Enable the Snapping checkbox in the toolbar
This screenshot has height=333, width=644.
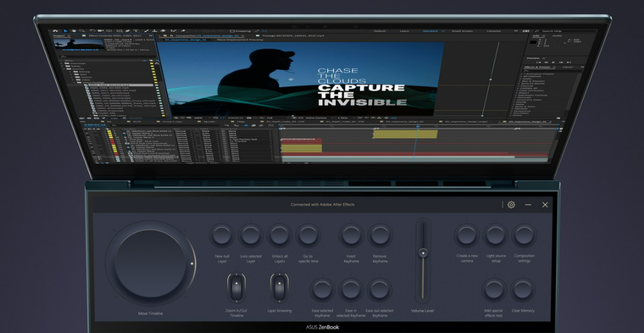(232, 31)
